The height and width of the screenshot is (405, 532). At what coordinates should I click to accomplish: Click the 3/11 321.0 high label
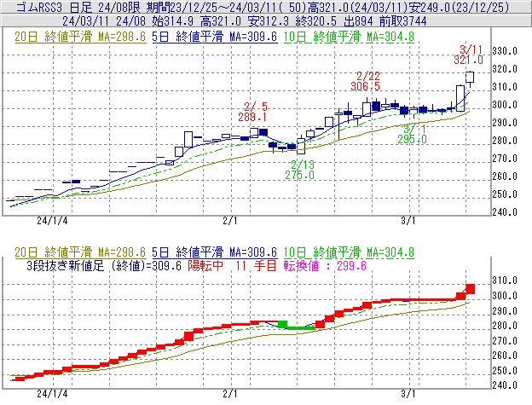[x=469, y=55]
